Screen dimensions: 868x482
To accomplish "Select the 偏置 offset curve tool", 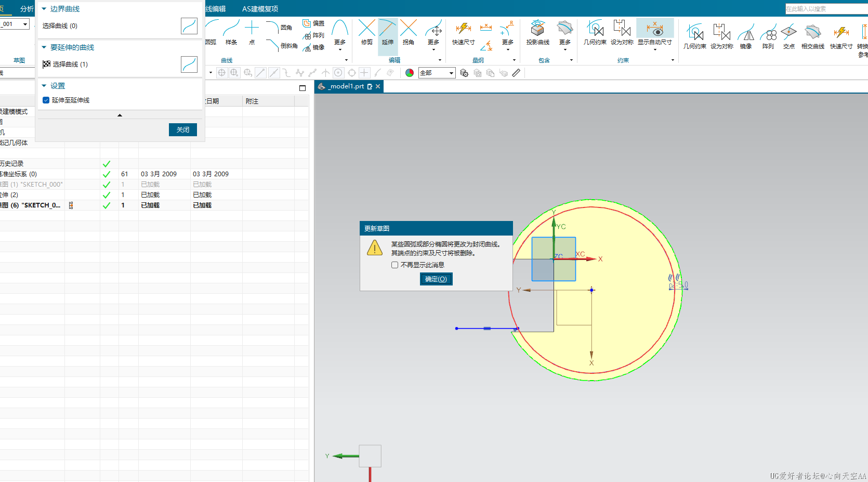I will point(314,23).
